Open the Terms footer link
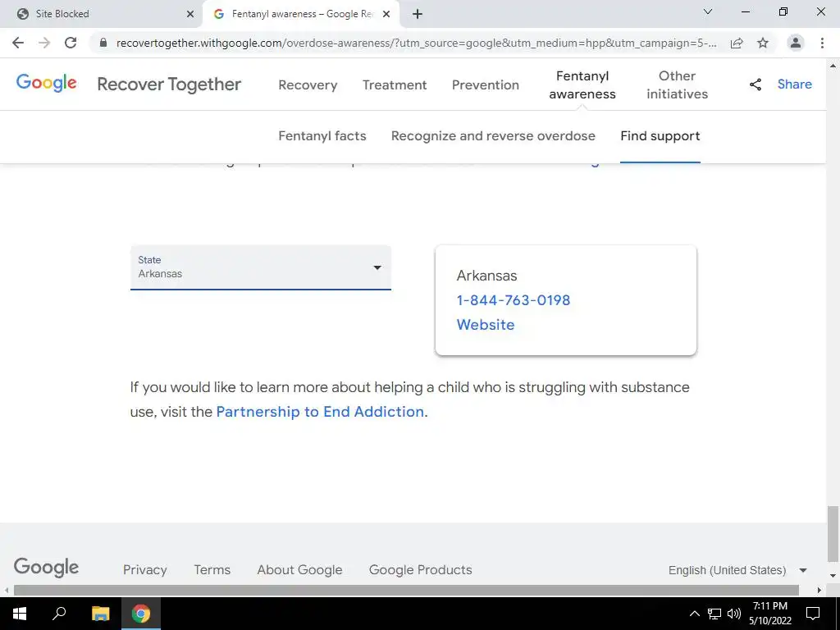This screenshot has height=630, width=840. 212,570
